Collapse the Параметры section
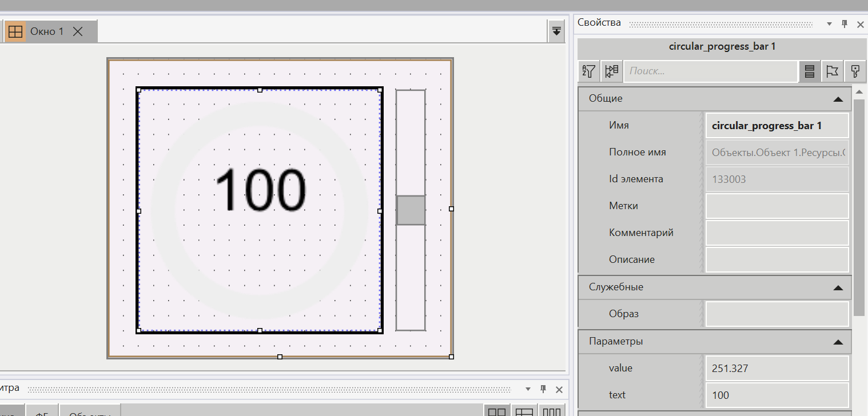The height and width of the screenshot is (416, 868). [x=838, y=342]
